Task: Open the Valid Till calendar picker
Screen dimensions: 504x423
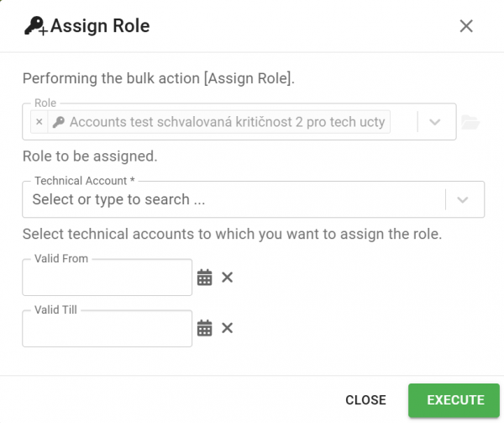Action: coord(204,328)
